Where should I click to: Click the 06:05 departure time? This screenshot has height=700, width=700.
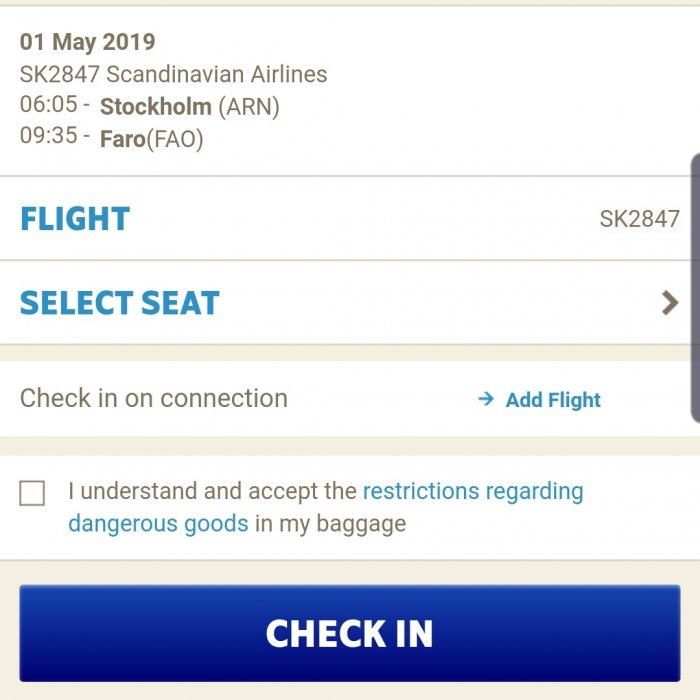pos(48,104)
